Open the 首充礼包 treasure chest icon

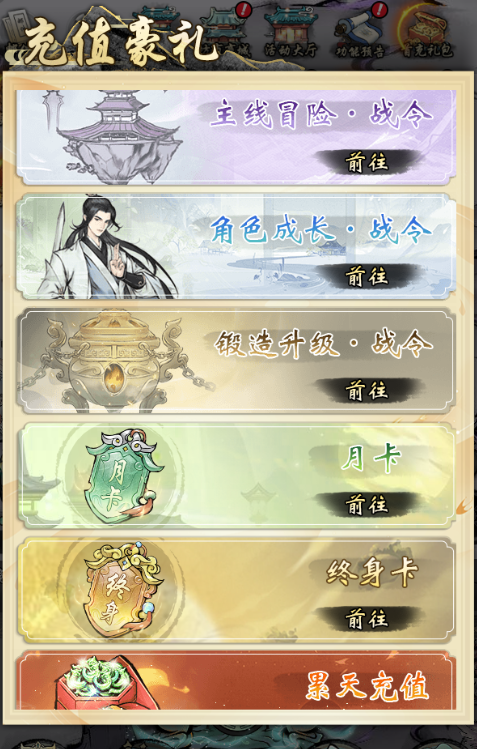[426, 32]
